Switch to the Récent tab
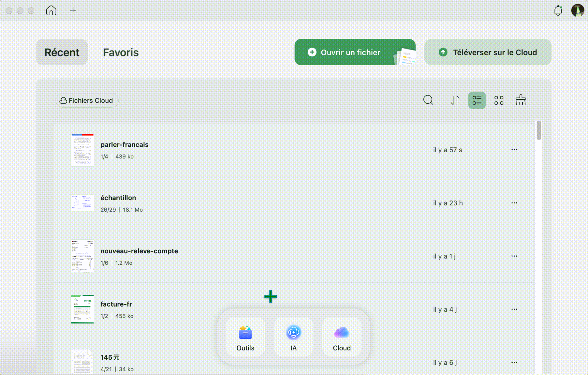 [x=62, y=52]
